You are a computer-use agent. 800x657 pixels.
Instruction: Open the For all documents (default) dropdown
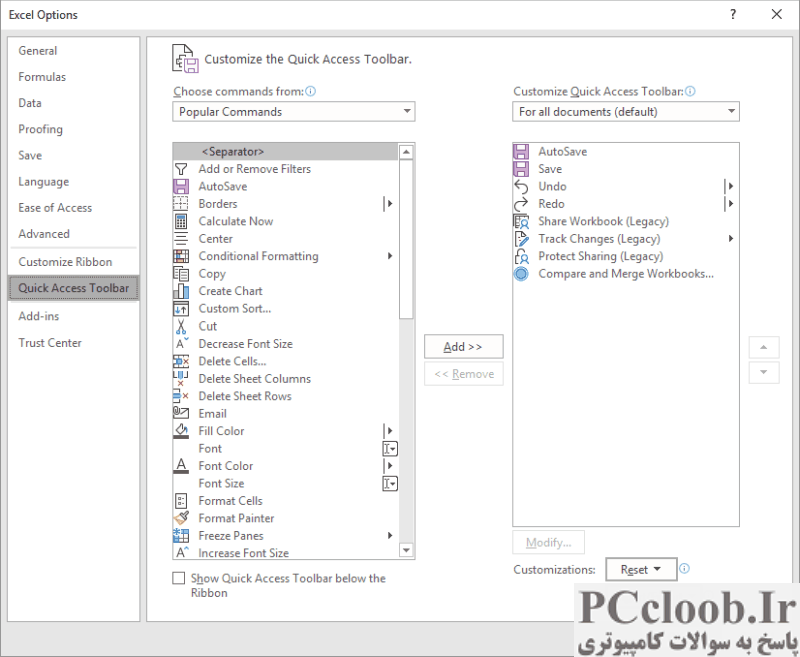pyautogui.click(x=626, y=112)
